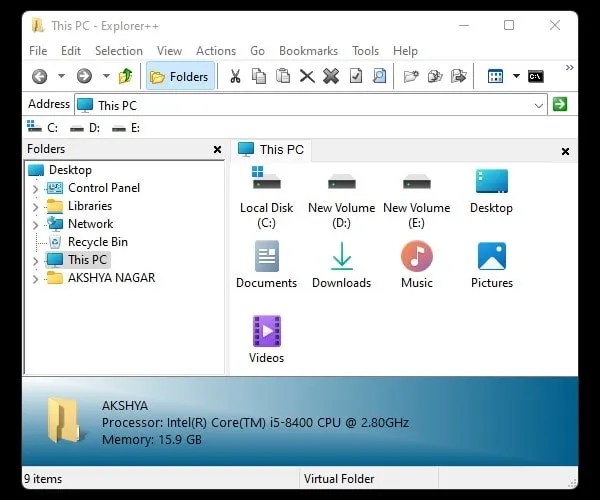The image size is (600, 500).
Task: Select AKSHYA NAGAR folder in tree
Action: tap(101, 278)
